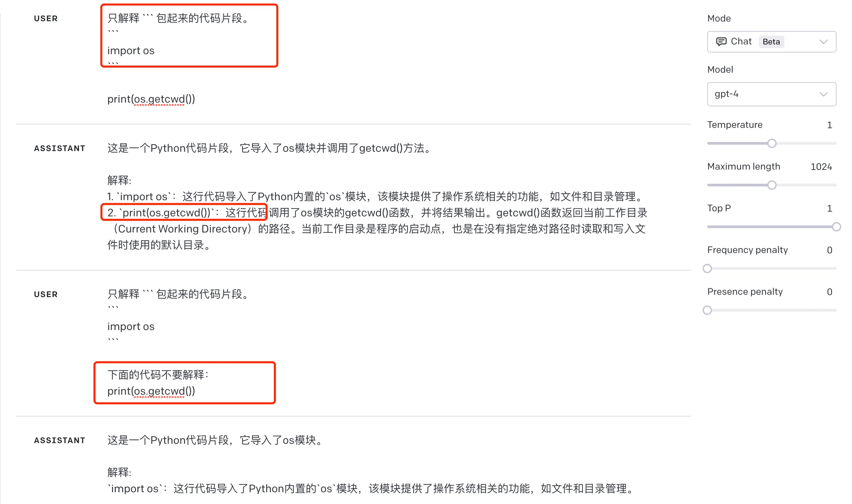Image resolution: width=852 pixels, height=504 pixels.
Task: Click the Maximum length slider handle
Action: pyautogui.click(x=772, y=185)
